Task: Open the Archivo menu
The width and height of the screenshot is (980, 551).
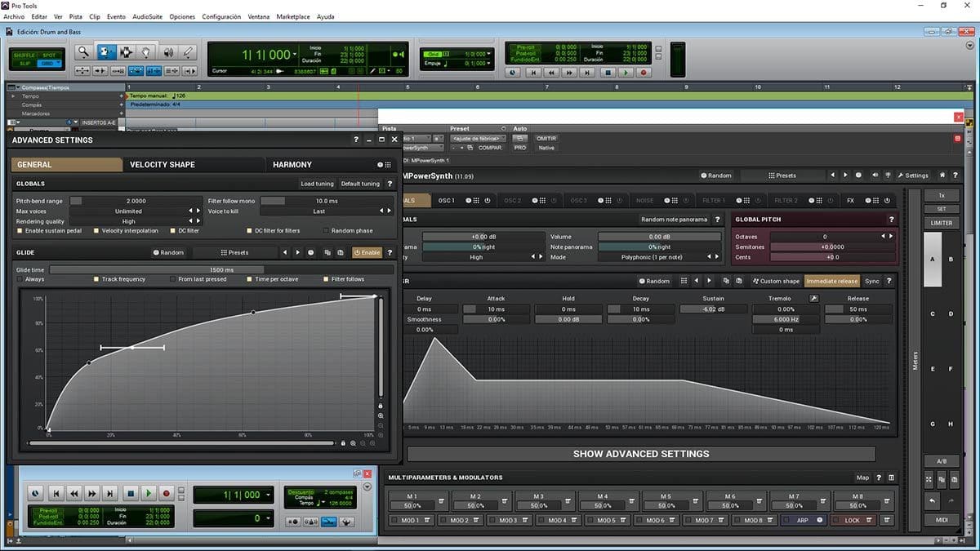Action: click(x=14, y=16)
